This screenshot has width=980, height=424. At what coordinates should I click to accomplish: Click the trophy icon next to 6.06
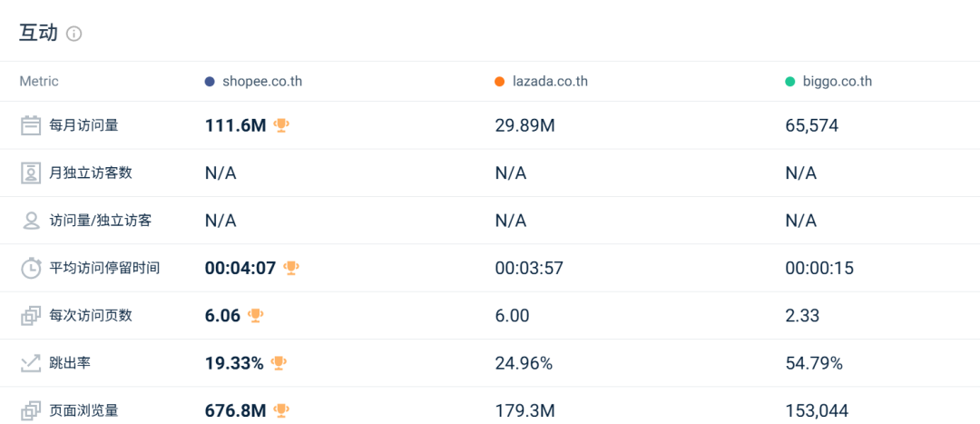[x=255, y=316]
